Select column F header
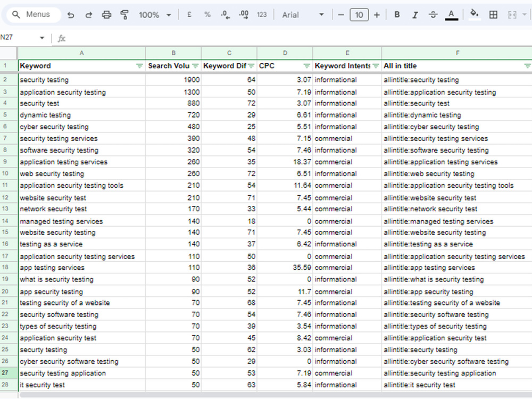532x399 pixels. click(457, 53)
